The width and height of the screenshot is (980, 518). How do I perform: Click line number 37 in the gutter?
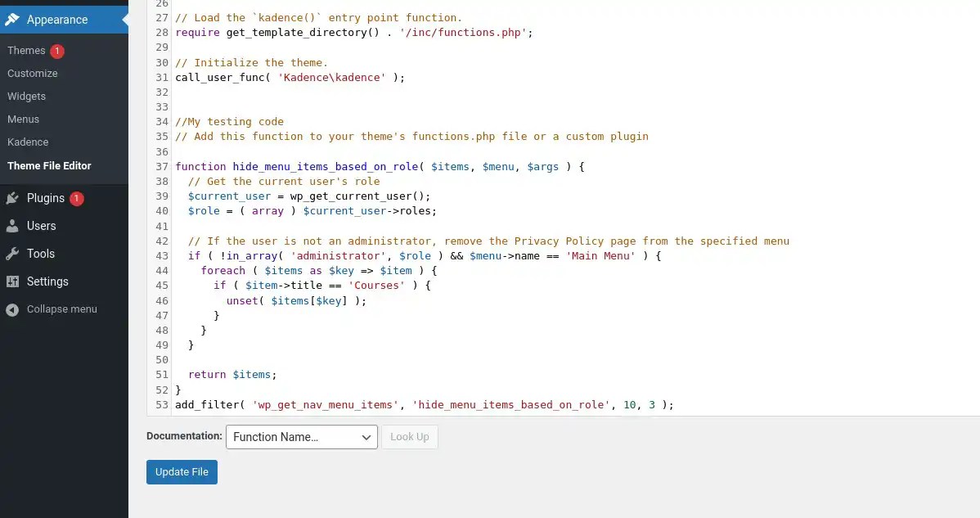click(x=160, y=166)
